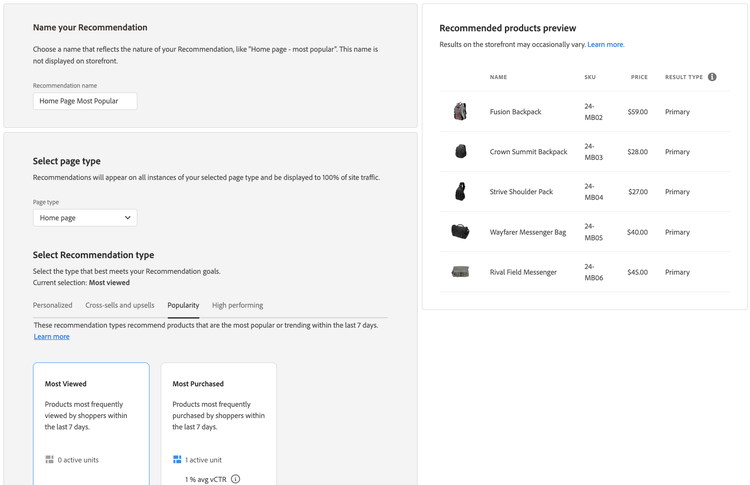Click the Rival Field Messenger thumbnail
This screenshot has width=750, height=485.
(460, 272)
